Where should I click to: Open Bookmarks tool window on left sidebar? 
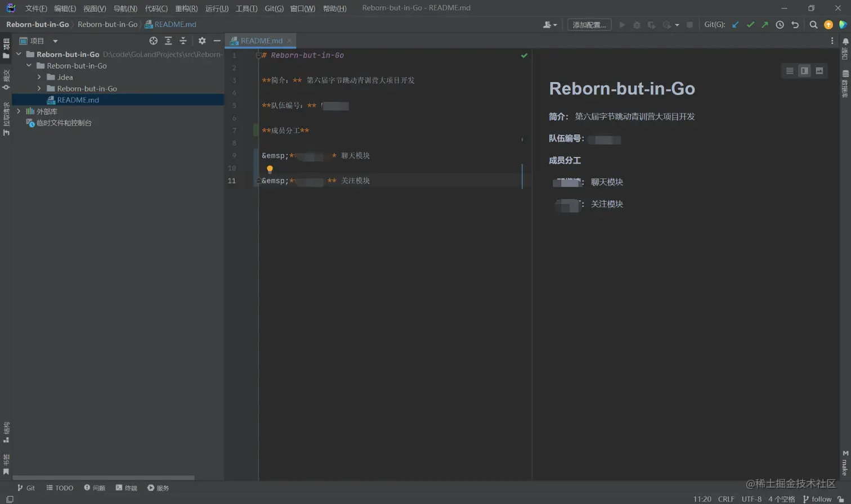click(x=6, y=465)
